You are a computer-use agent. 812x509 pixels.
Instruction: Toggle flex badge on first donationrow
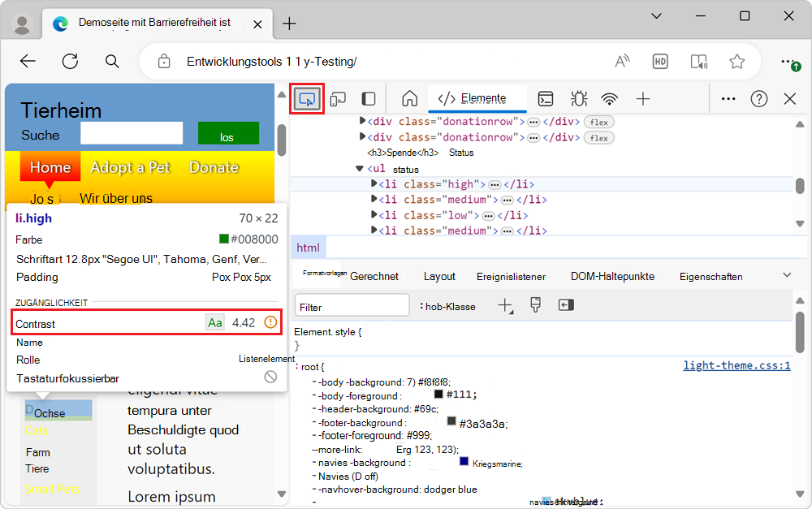coord(599,123)
